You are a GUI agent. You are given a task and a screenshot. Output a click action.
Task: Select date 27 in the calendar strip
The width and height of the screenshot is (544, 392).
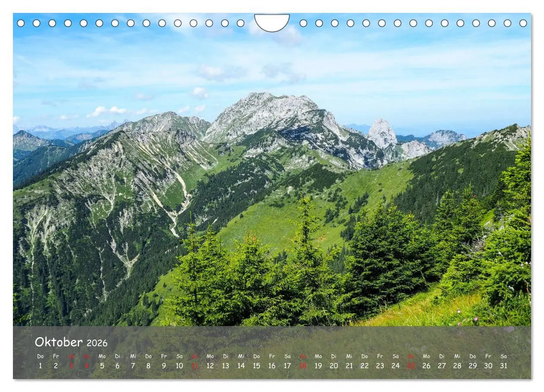pos(442,366)
